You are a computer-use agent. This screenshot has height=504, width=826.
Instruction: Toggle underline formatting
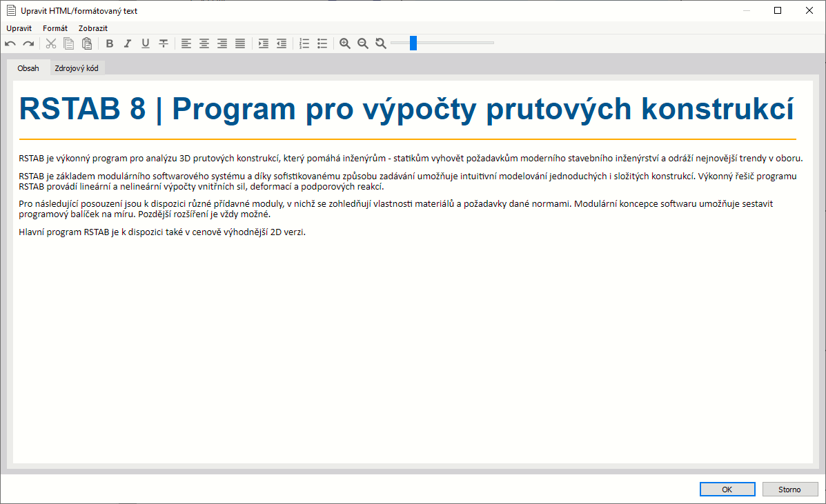point(145,43)
